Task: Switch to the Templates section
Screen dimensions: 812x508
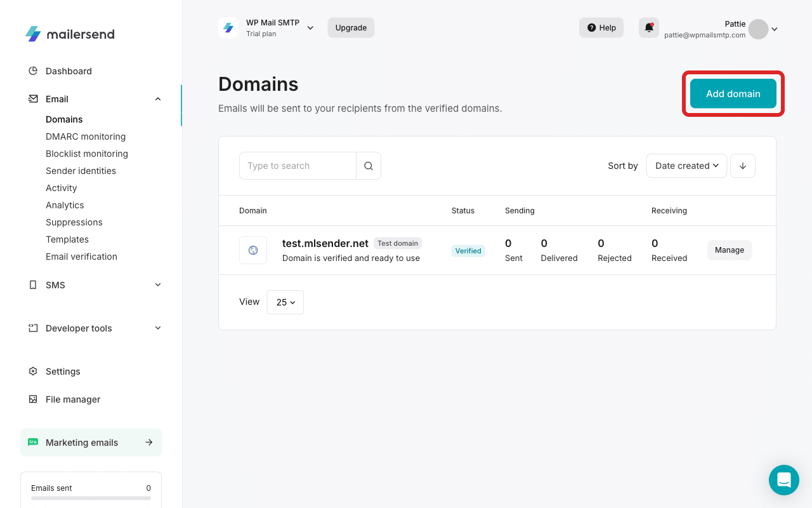Action: point(67,239)
